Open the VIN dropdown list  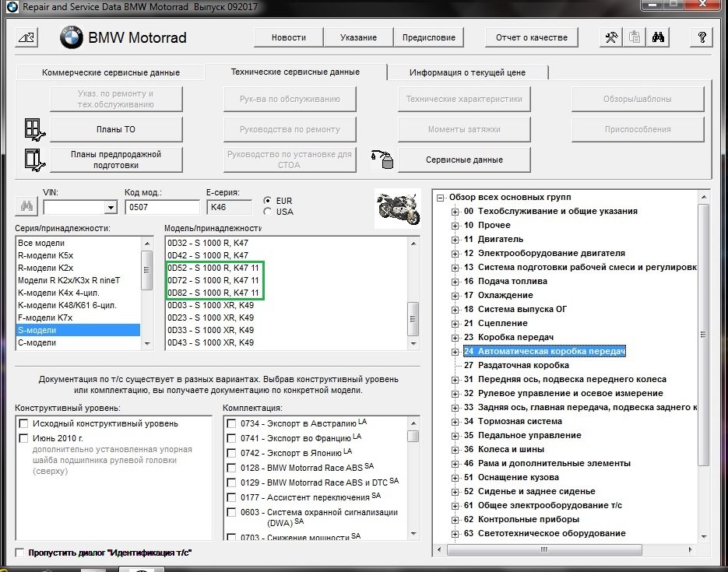tap(110, 208)
